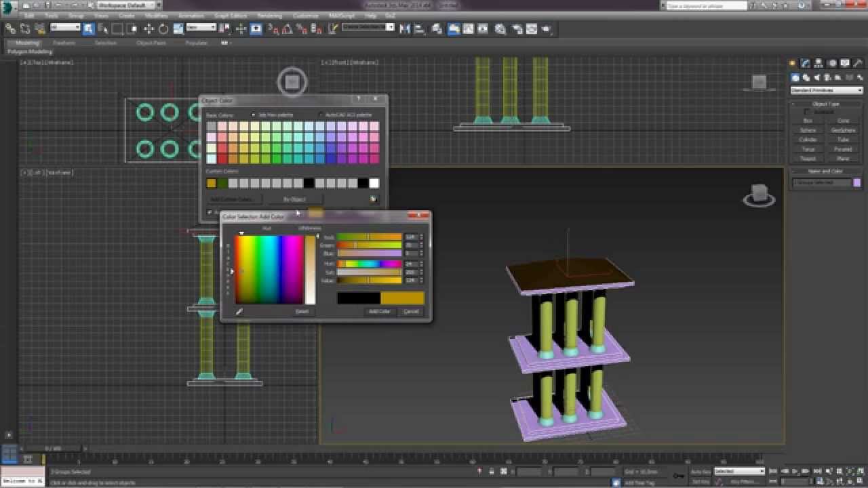Click the purple object color swatch in Name and Color
Image resolution: width=868 pixels, height=488 pixels.
pos(857,182)
